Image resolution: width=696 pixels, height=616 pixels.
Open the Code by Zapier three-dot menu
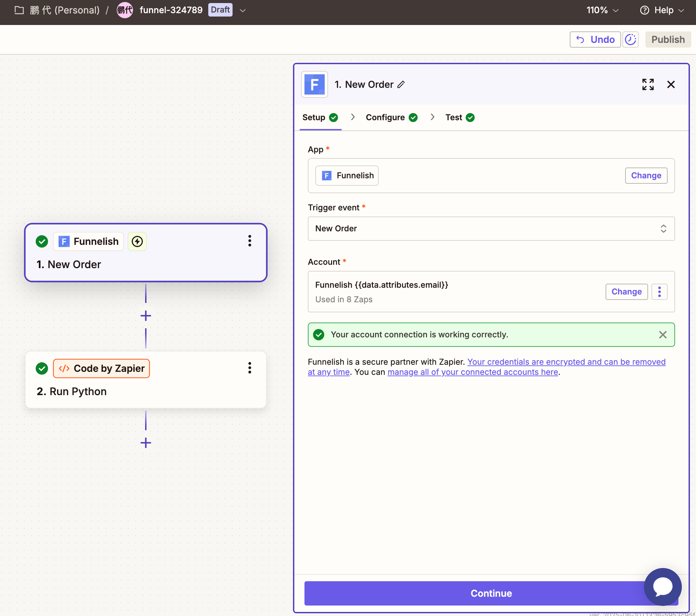point(249,368)
